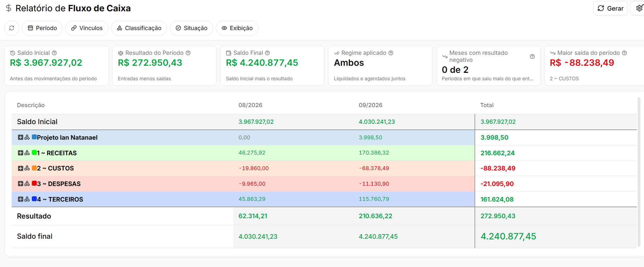
Task: Click the blue swatch of Projeto Ian Natanael
Action: click(x=34, y=137)
